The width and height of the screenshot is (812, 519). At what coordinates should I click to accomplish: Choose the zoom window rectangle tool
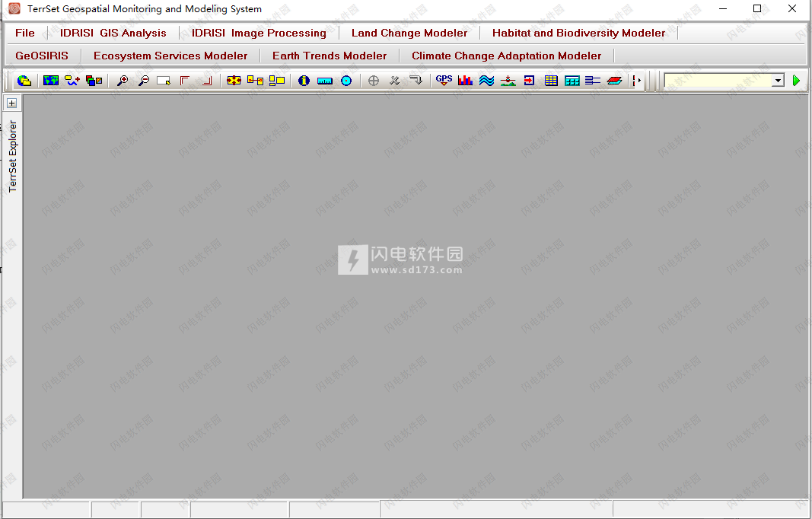click(x=164, y=80)
